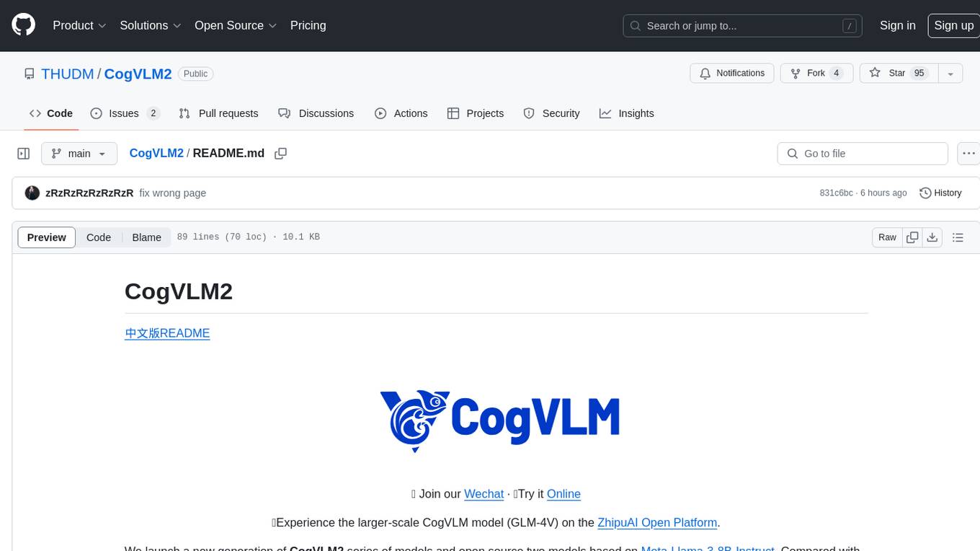Switch to the Actions tab

point(401,113)
